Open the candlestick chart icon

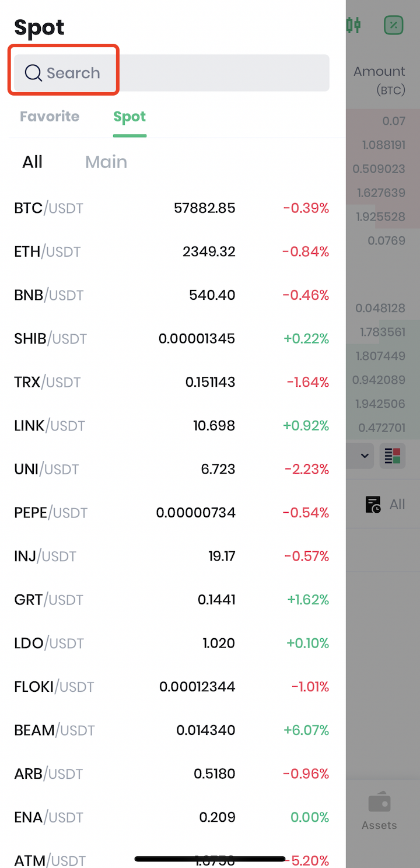click(353, 24)
